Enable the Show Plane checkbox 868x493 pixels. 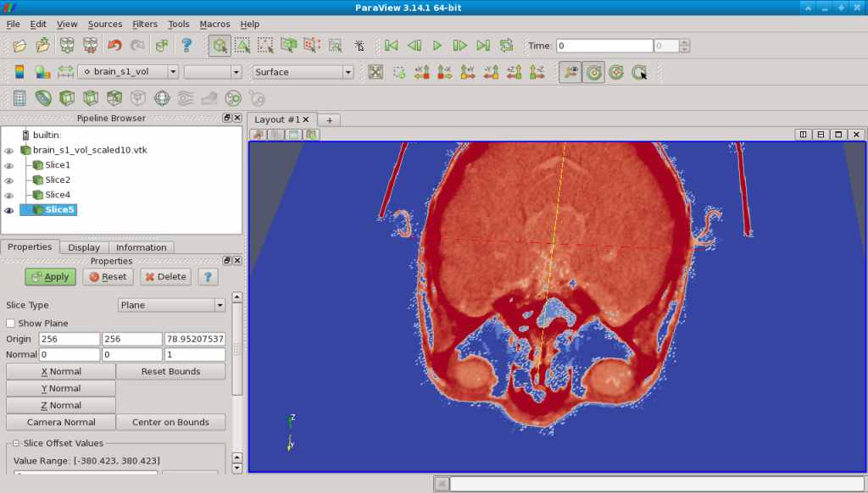(11, 324)
